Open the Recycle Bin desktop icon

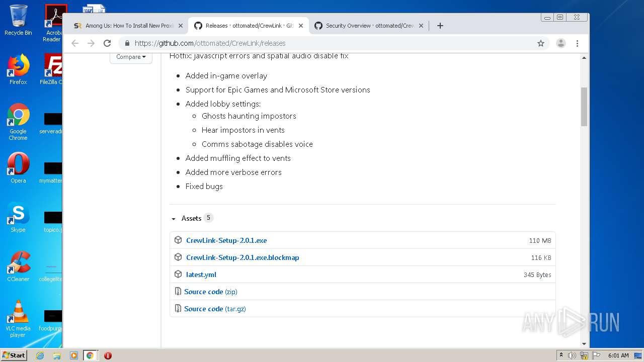[18, 21]
